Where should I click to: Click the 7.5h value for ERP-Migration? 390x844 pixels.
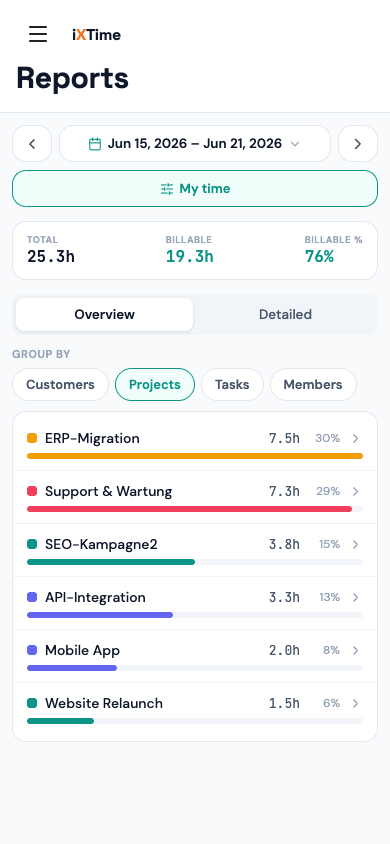point(284,439)
